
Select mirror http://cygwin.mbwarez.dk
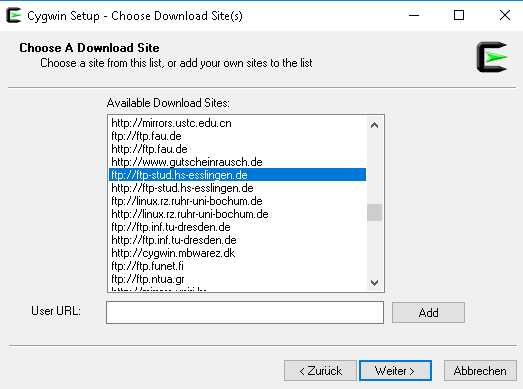(x=237, y=253)
